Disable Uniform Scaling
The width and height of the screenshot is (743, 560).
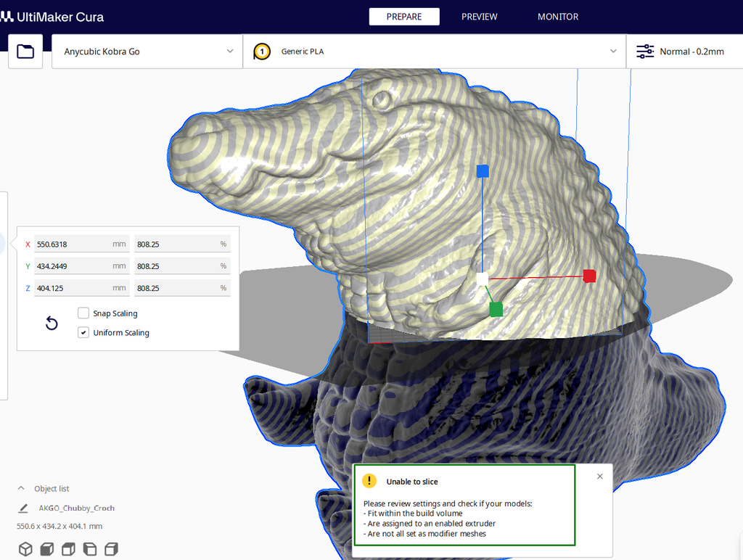pyautogui.click(x=83, y=332)
